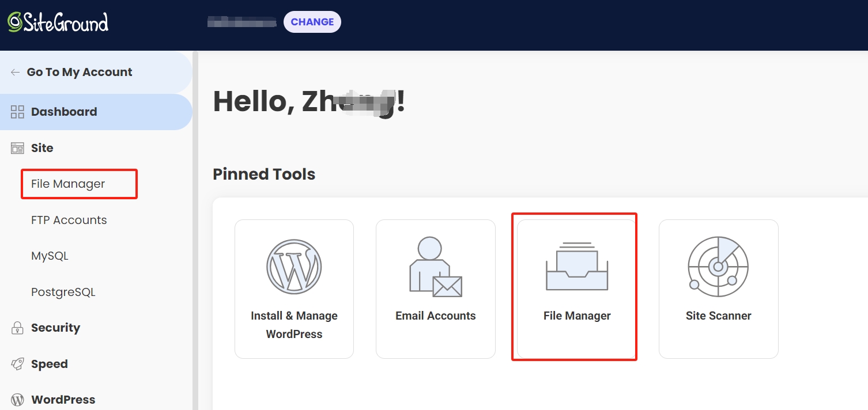Screen dimensions: 868x410
Task: Expand the Security section
Action: (55, 327)
